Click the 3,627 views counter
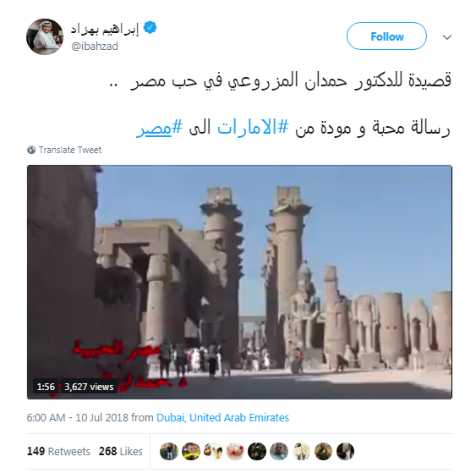476x473 pixels. 89,387
